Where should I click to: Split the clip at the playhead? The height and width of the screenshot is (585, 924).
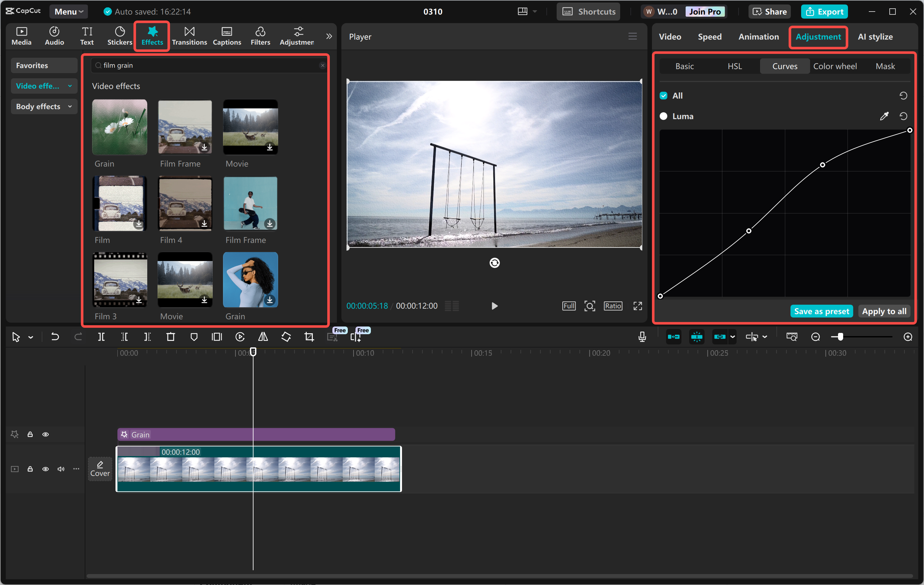coord(102,336)
